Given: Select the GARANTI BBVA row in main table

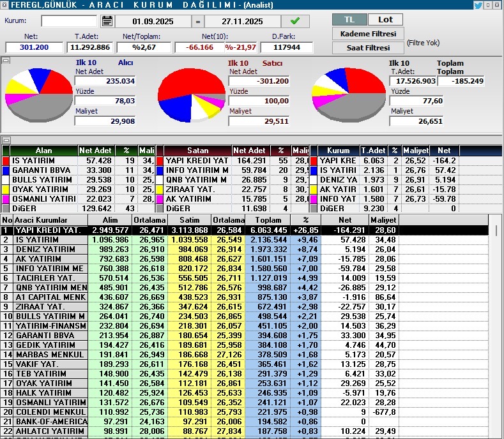Looking at the screenshot, I should [45, 335].
